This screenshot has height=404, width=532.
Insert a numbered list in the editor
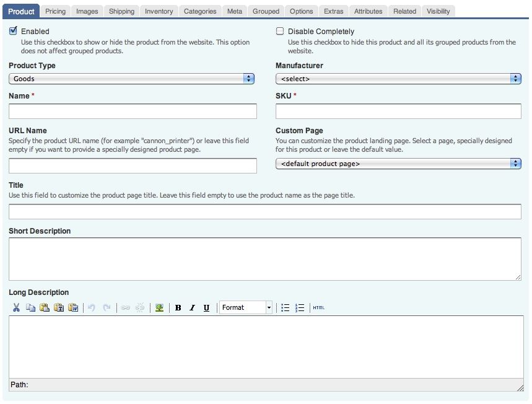pyautogui.click(x=299, y=307)
